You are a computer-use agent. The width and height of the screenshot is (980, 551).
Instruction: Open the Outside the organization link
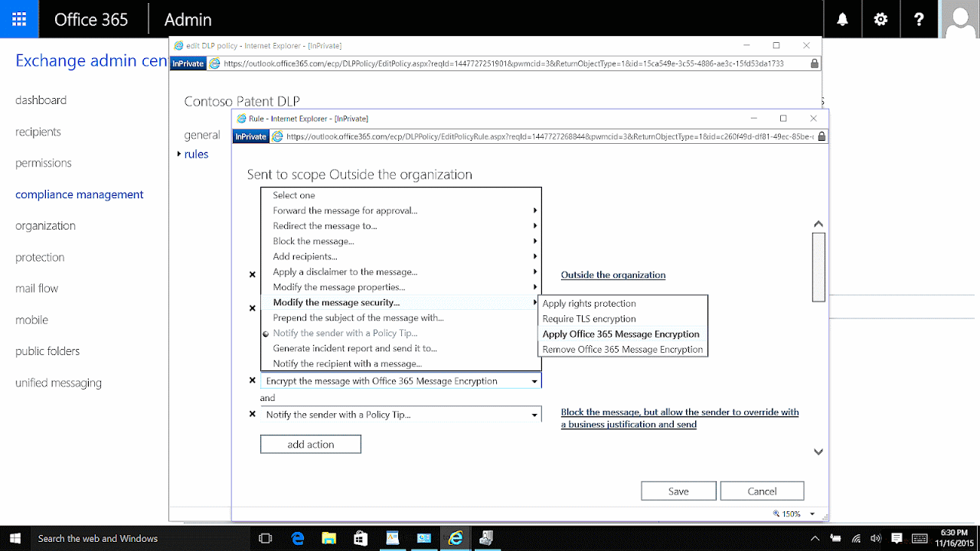pos(613,275)
